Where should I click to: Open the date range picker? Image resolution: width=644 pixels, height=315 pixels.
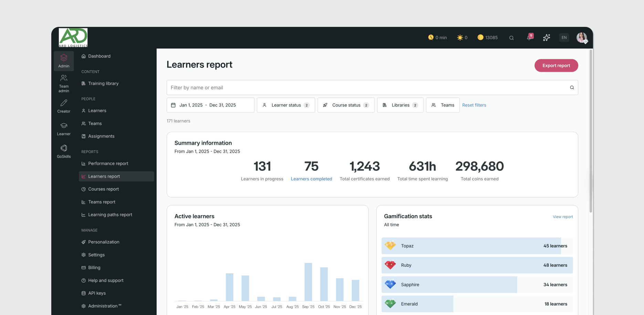click(210, 105)
